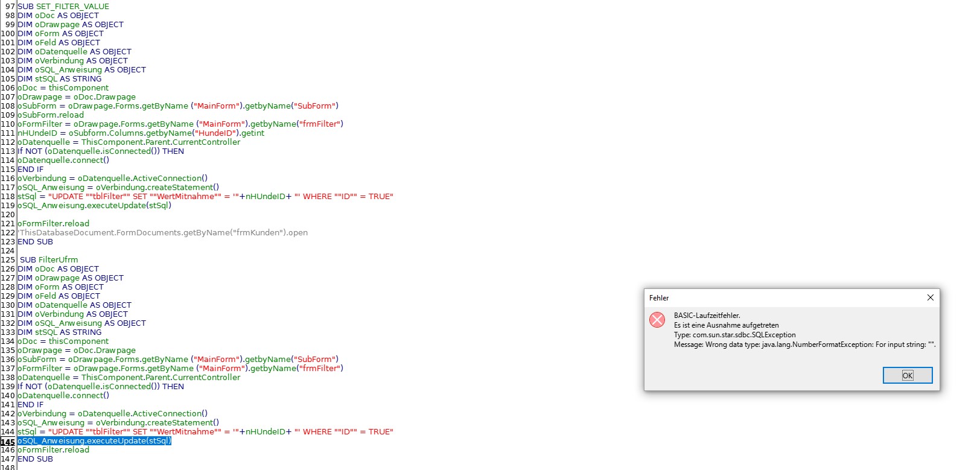Place cursor in highlighted executeUpdate line 145

(x=95, y=441)
